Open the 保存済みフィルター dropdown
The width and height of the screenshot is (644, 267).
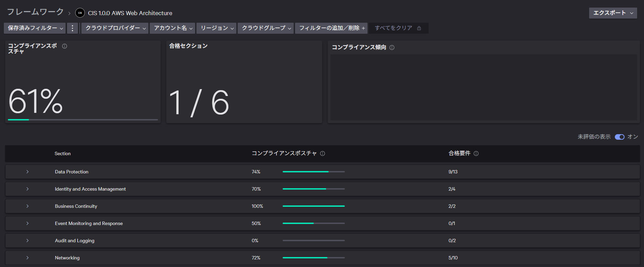35,28
